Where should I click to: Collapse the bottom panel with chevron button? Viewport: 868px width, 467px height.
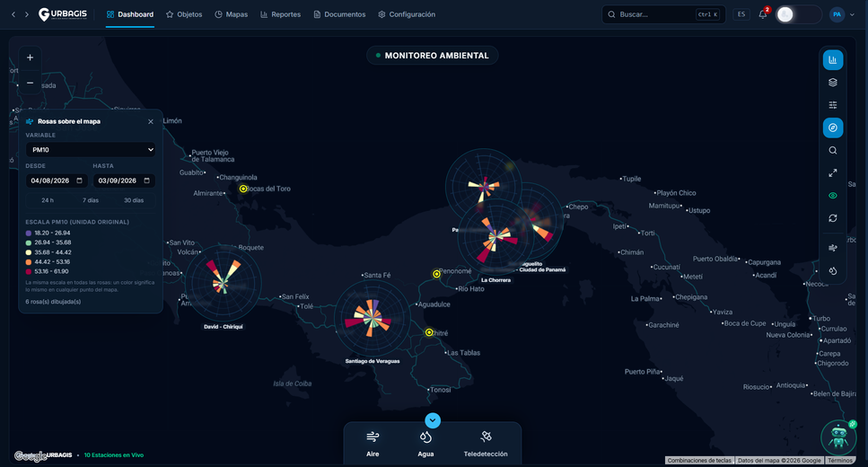pyautogui.click(x=433, y=420)
